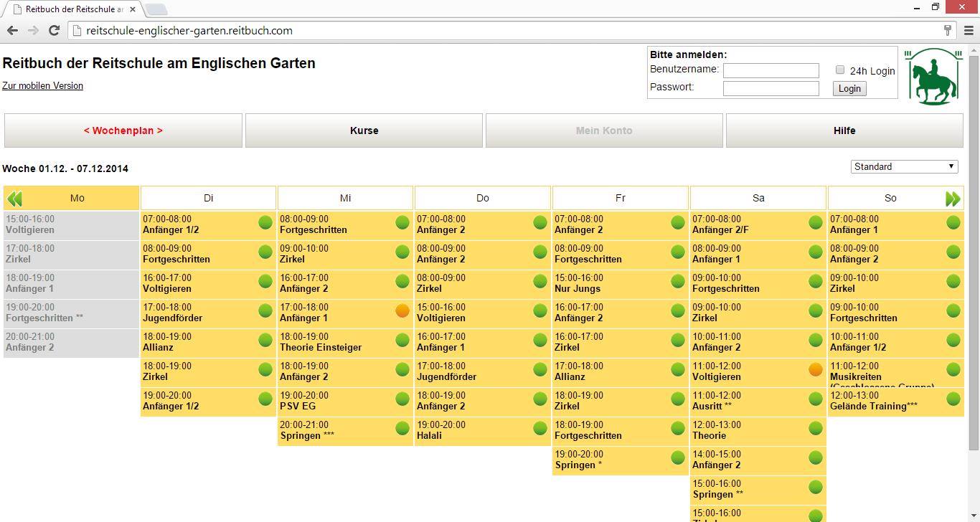Go to previous week with double-left arrows

coord(14,199)
